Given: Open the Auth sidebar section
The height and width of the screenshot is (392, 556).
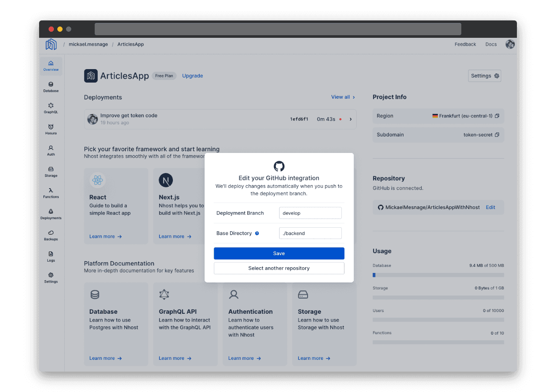Looking at the screenshot, I should point(51,150).
